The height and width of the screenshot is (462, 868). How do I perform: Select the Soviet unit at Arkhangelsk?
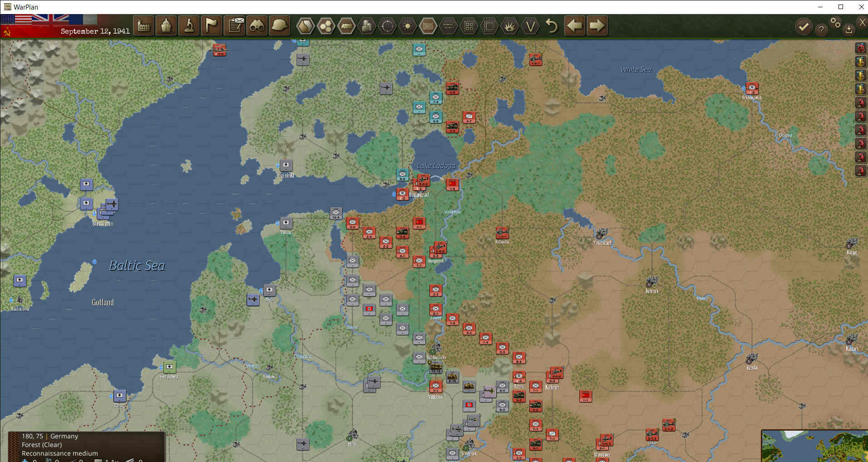coord(752,88)
